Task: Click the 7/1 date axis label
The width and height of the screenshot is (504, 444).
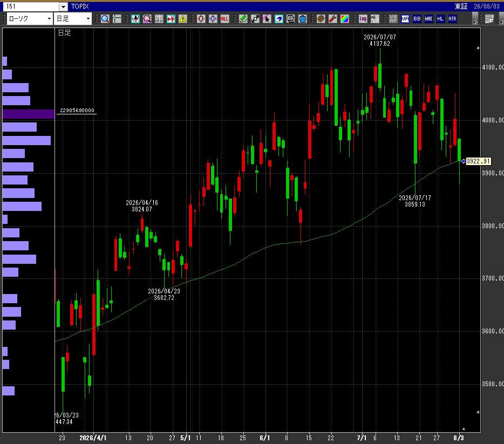Action: click(362, 438)
